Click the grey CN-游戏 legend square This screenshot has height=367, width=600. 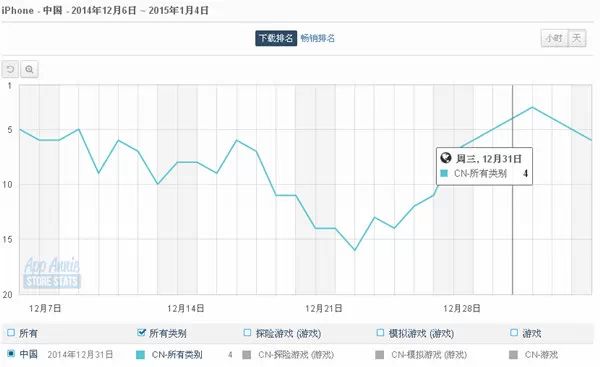(x=513, y=355)
